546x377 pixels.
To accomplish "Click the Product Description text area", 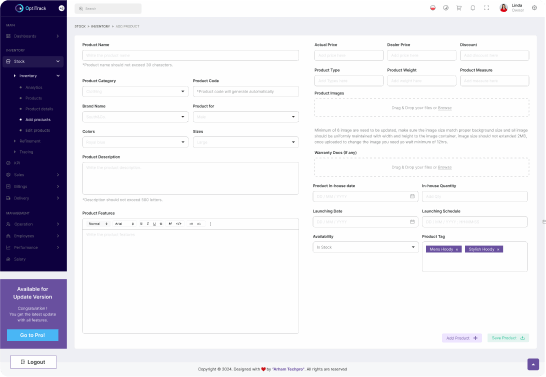I will pyautogui.click(x=190, y=178).
